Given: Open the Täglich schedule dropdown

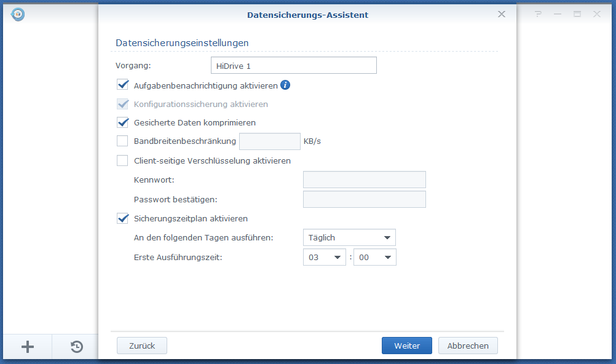Looking at the screenshot, I should pyautogui.click(x=349, y=237).
